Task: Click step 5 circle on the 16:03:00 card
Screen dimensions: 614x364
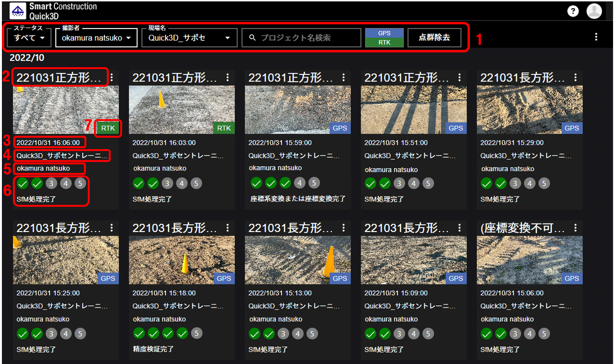Action: (196, 183)
